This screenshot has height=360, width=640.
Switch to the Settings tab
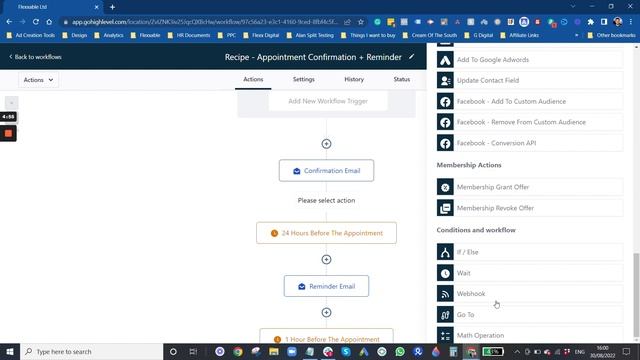[x=304, y=79]
